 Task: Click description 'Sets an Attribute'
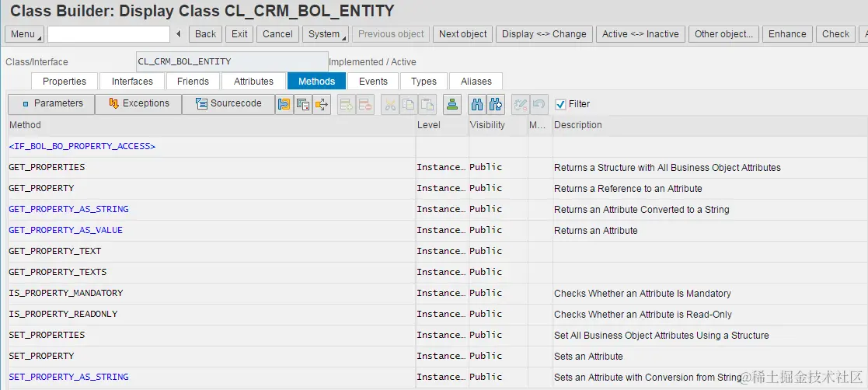pos(588,357)
